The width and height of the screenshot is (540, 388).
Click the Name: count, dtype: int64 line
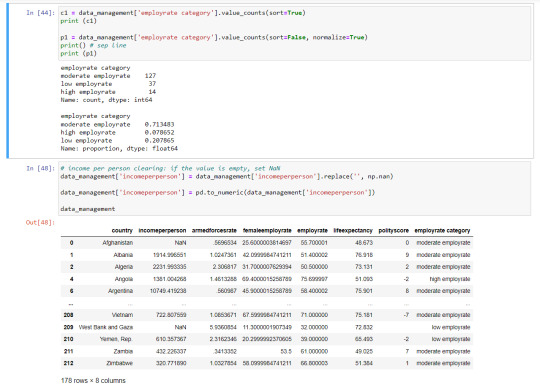(106, 100)
